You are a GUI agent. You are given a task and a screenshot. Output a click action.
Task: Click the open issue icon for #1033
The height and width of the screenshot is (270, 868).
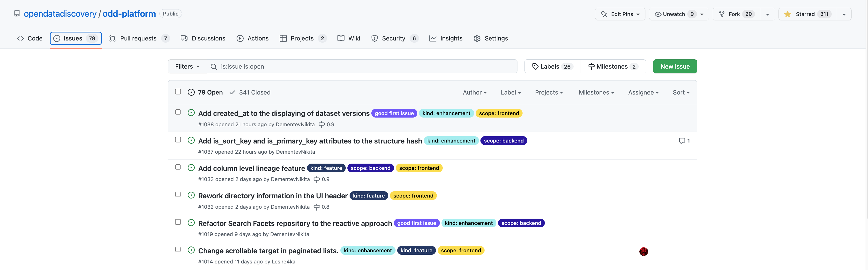(191, 168)
